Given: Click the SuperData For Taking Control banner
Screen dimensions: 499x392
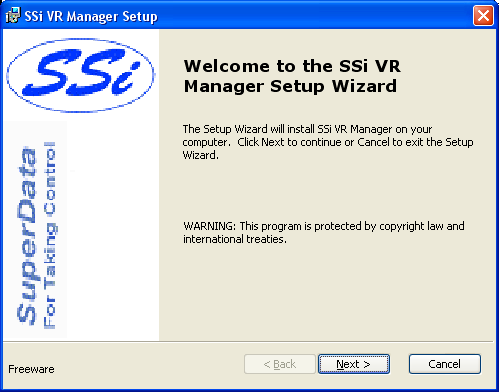Looking at the screenshot, I should tap(37, 235).
